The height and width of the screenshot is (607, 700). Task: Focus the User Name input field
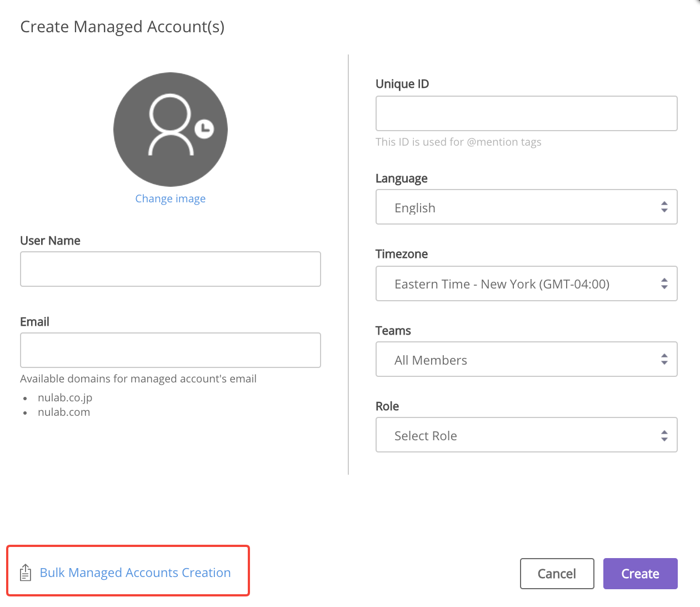tap(171, 269)
